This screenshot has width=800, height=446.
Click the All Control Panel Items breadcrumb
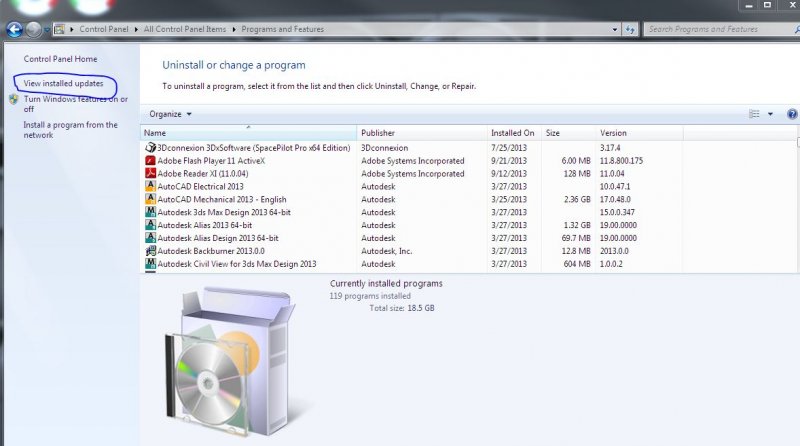[185, 29]
